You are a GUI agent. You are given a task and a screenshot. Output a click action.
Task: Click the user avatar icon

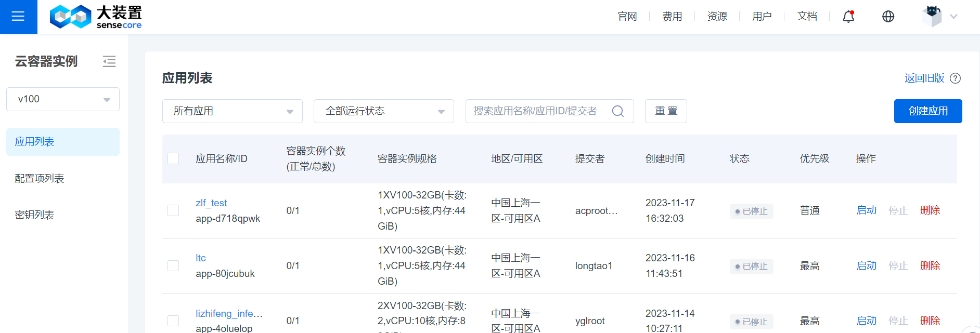click(x=932, y=17)
